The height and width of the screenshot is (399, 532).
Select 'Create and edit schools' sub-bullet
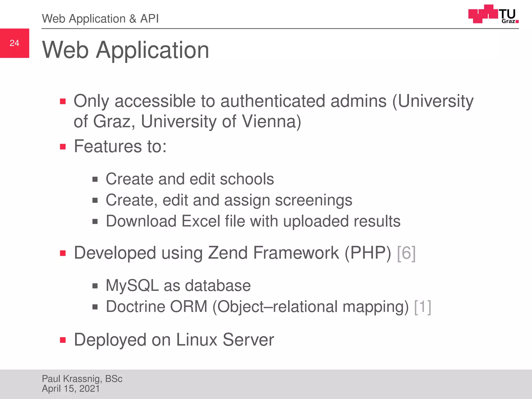click(190, 179)
